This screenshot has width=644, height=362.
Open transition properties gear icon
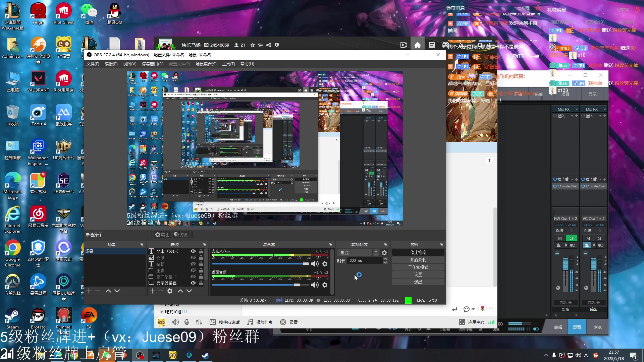[x=384, y=253]
